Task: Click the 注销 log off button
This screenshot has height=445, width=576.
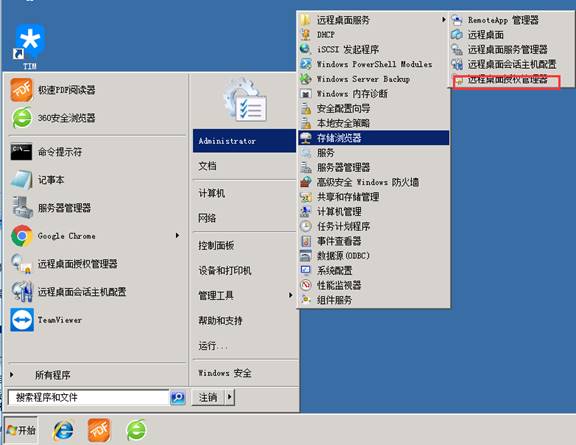Action: 208,397
